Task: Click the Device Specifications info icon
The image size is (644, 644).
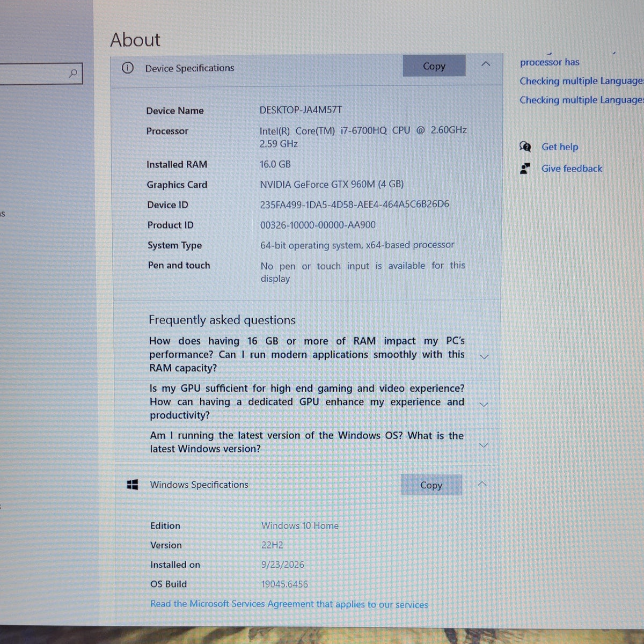Action: pyautogui.click(x=127, y=68)
